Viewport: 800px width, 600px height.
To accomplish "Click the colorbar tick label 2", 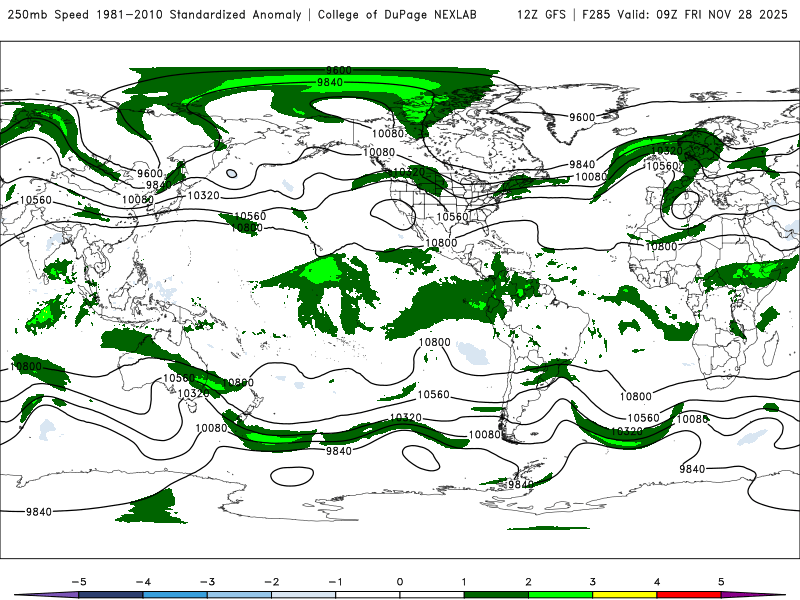I will pyautogui.click(x=528, y=582).
